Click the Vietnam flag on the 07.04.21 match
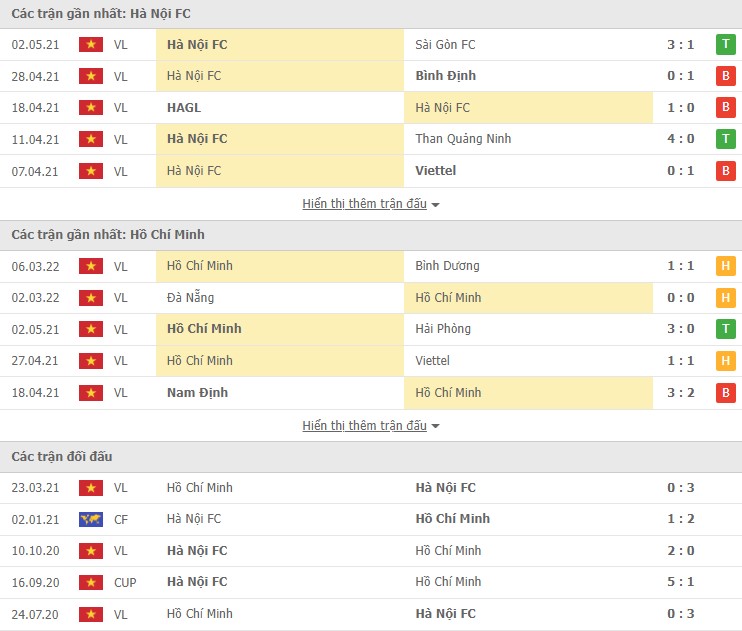This screenshot has height=631, width=742. tap(91, 171)
